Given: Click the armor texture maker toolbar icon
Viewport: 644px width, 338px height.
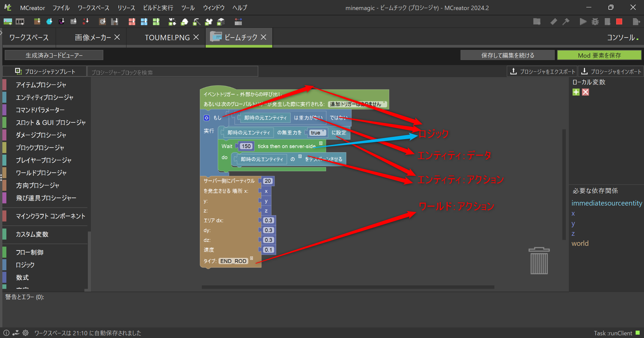Looking at the screenshot, I should point(172,22).
